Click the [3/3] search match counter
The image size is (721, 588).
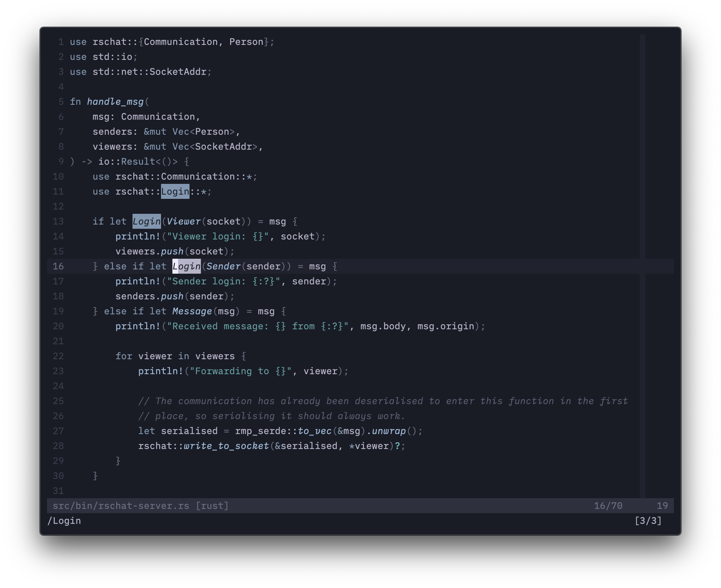(x=648, y=521)
